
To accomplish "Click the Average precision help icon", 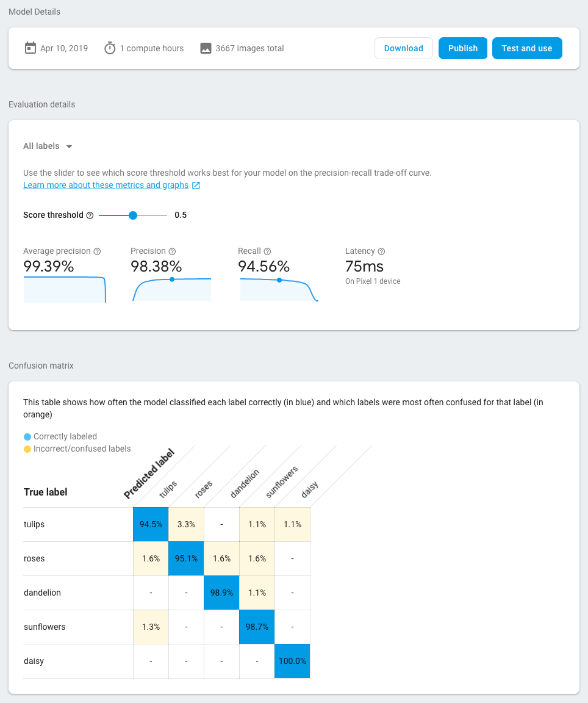I will (97, 251).
